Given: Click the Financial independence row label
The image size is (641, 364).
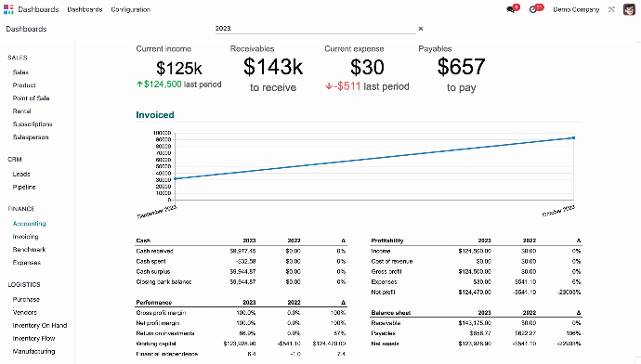Looking at the screenshot, I should (x=167, y=354).
